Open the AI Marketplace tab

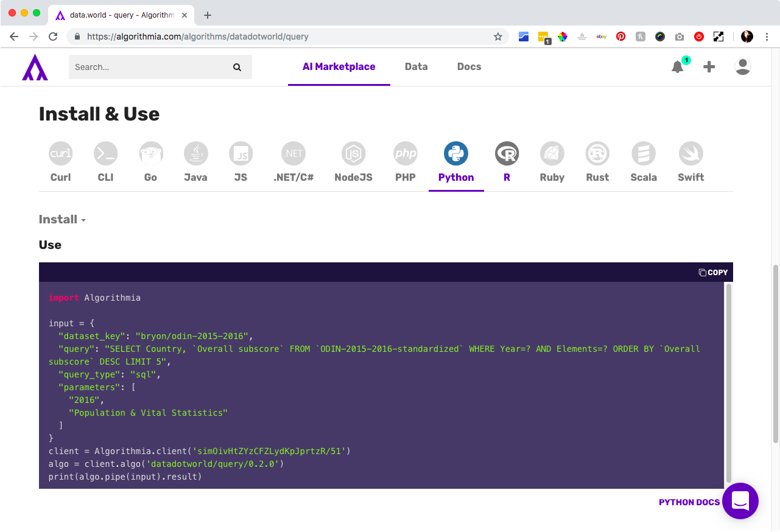[x=339, y=67]
